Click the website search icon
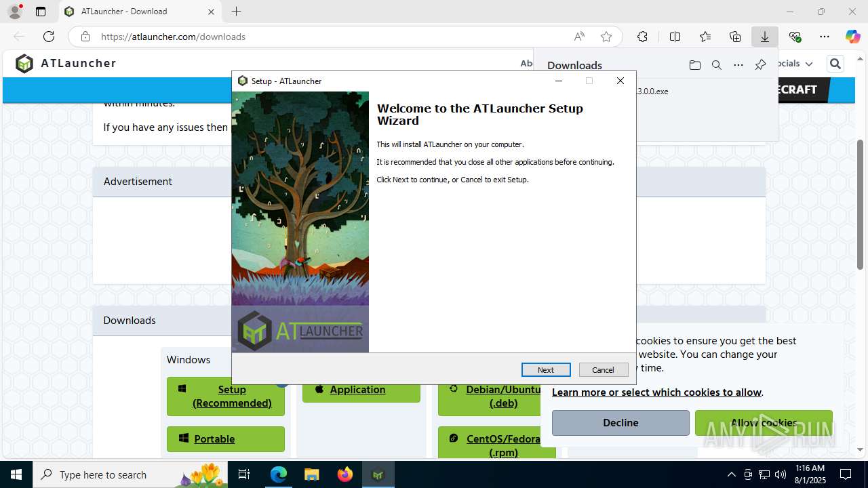This screenshot has height=488, width=868. 835,64
